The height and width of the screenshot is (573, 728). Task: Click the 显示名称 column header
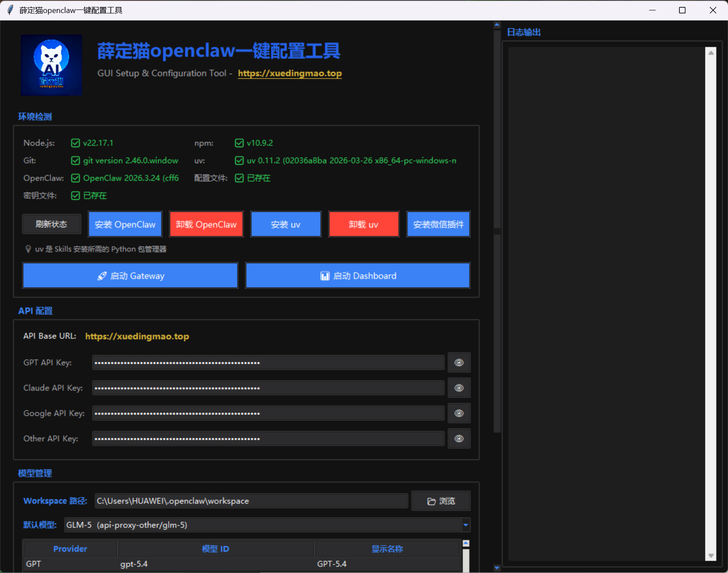(387, 549)
